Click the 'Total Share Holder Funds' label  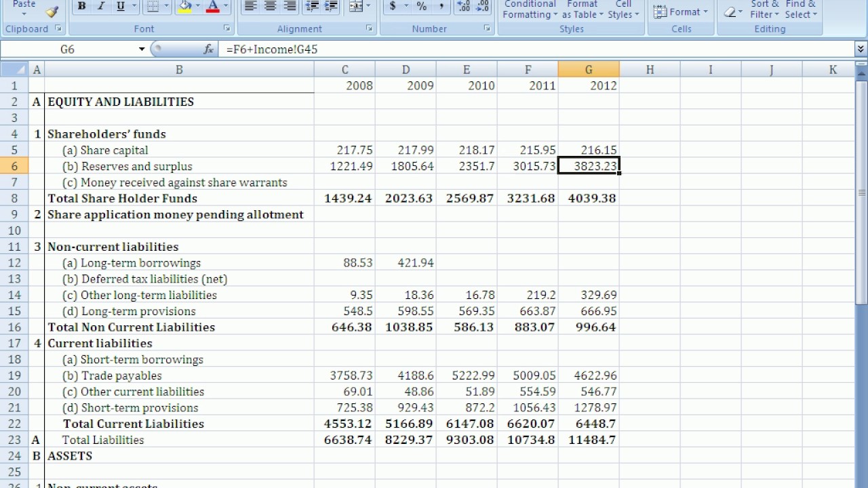click(x=122, y=199)
